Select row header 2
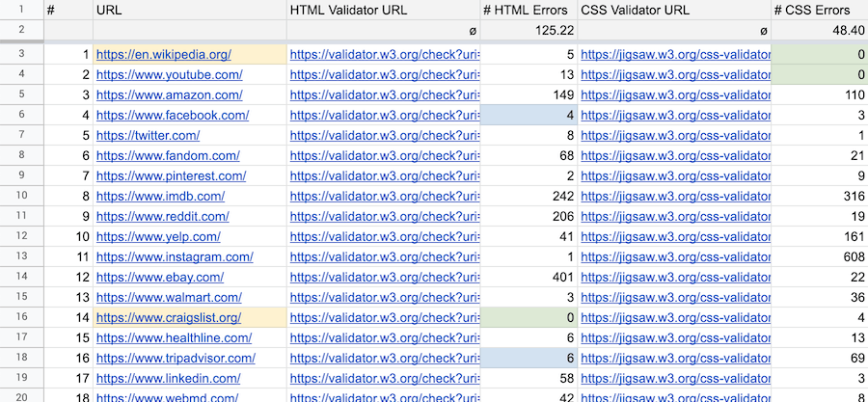 [21, 31]
